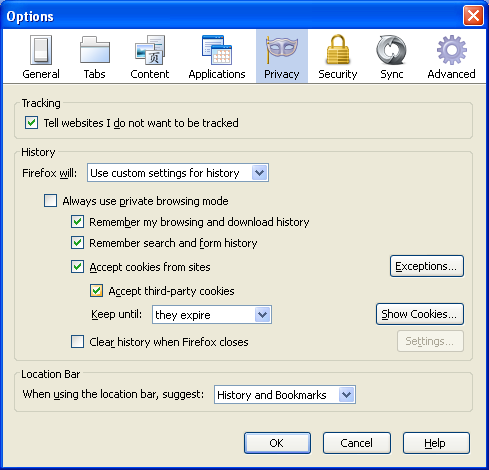This screenshot has height=470, width=489.
Task: Select the Content pictures icon
Action: pos(150,50)
